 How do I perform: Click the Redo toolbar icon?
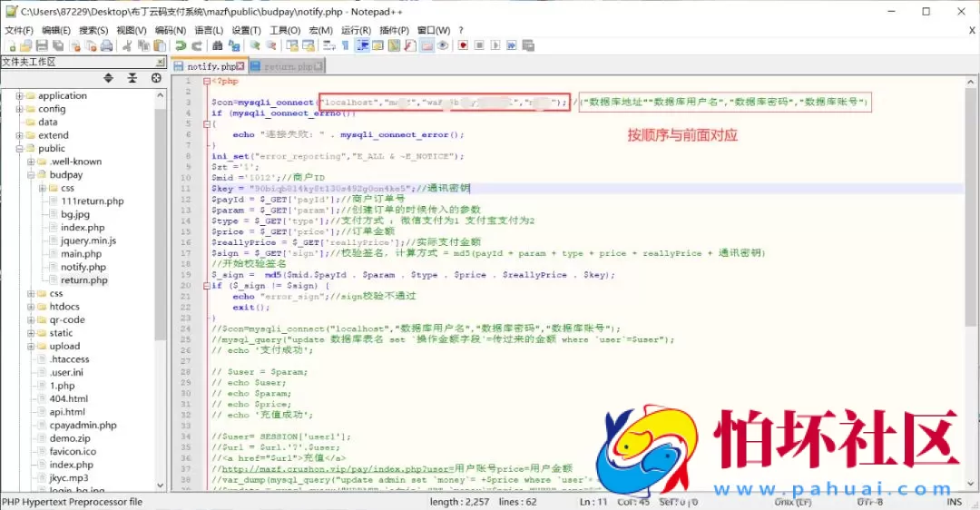pyautogui.click(x=196, y=45)
